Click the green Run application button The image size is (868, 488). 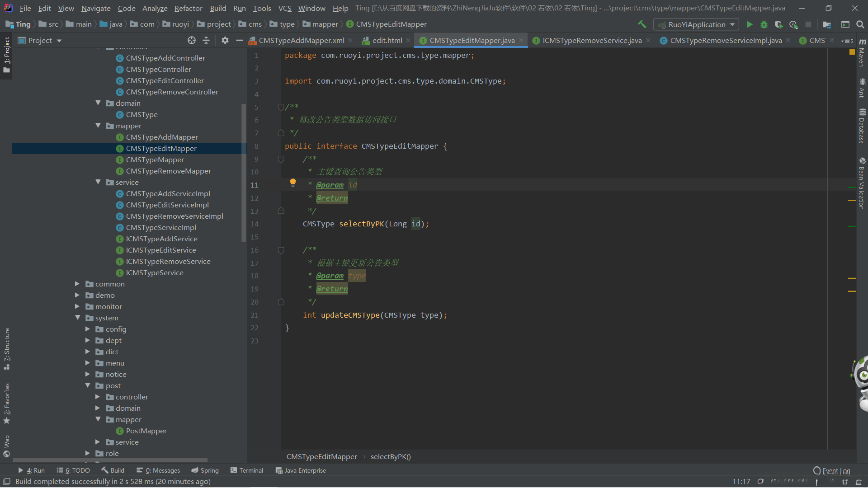click(x=750, y=24)
